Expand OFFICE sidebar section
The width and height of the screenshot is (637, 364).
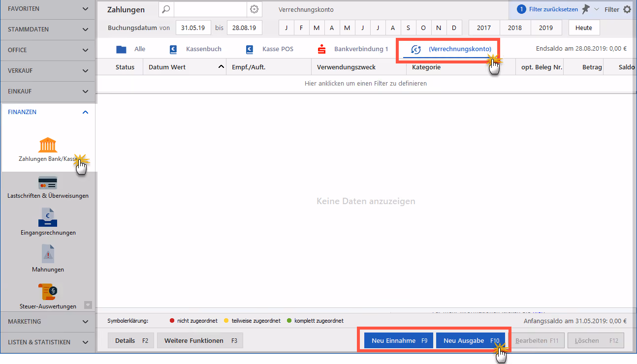pyautogui.click(x=48, y=50)
